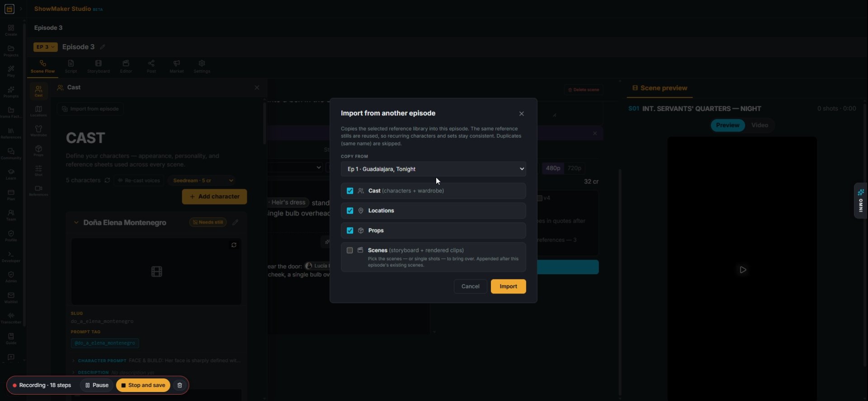Collapse the Doña Elena Montenegro card
This screenshot has width=868, height=401.
click(x=76, y=223)
